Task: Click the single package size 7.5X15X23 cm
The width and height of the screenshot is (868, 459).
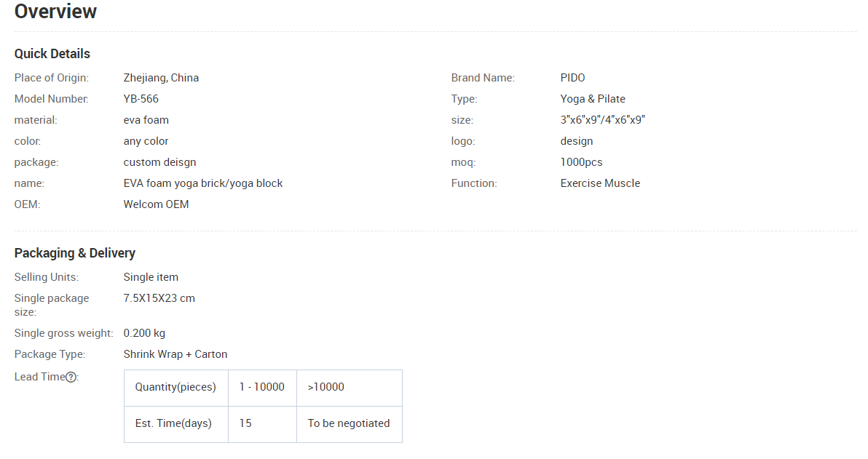Action: 159,298
